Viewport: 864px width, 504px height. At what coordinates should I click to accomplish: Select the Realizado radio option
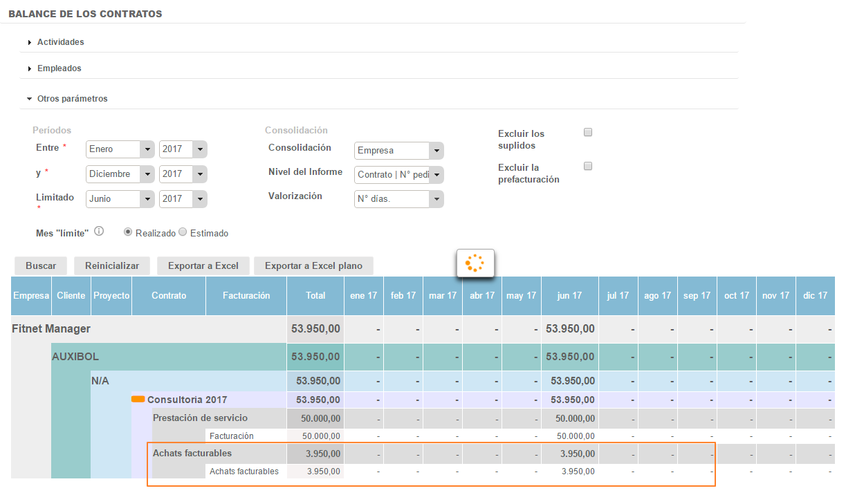128,233
